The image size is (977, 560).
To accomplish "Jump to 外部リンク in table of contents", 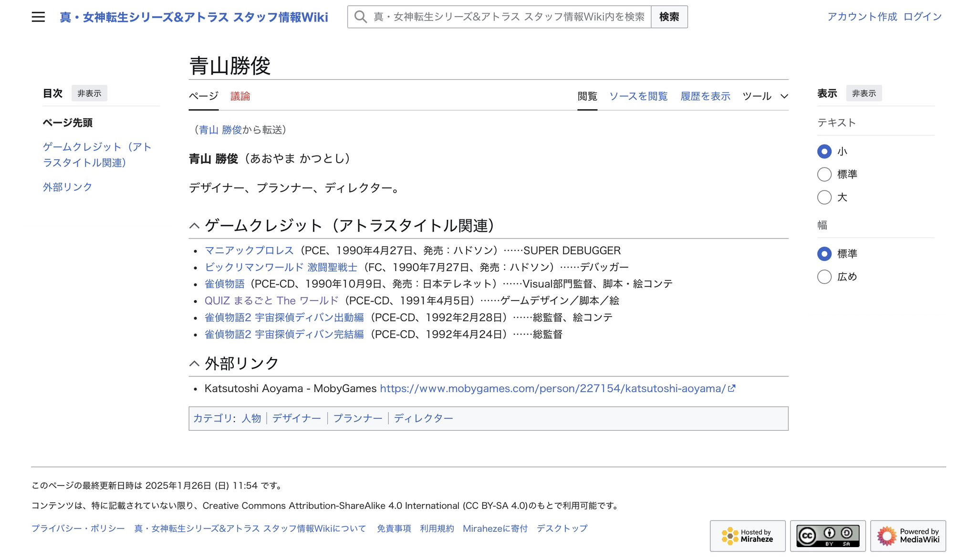I will (67, 187).
